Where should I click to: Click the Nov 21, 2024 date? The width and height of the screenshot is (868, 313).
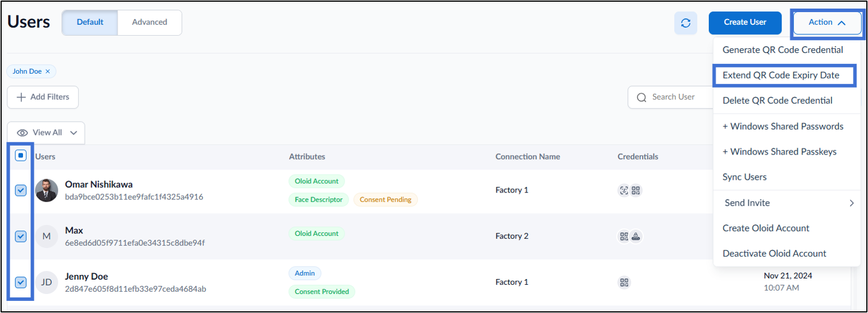click(788, 276)
